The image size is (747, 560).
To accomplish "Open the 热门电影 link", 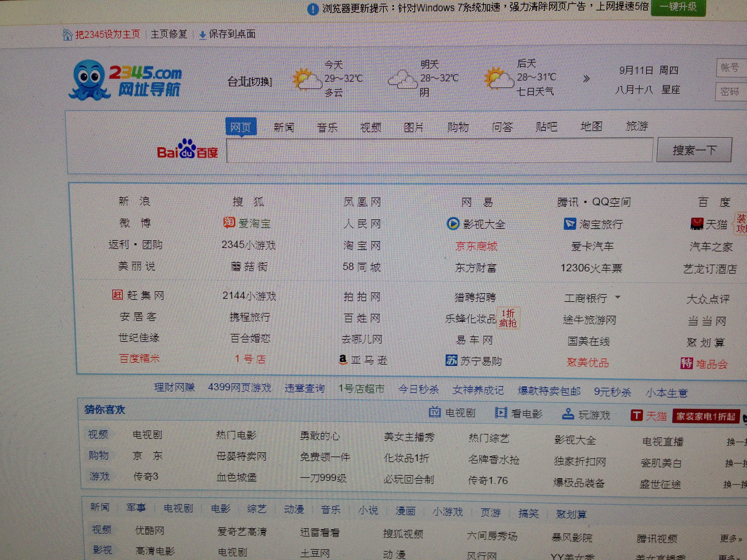I will coord(236,435).
